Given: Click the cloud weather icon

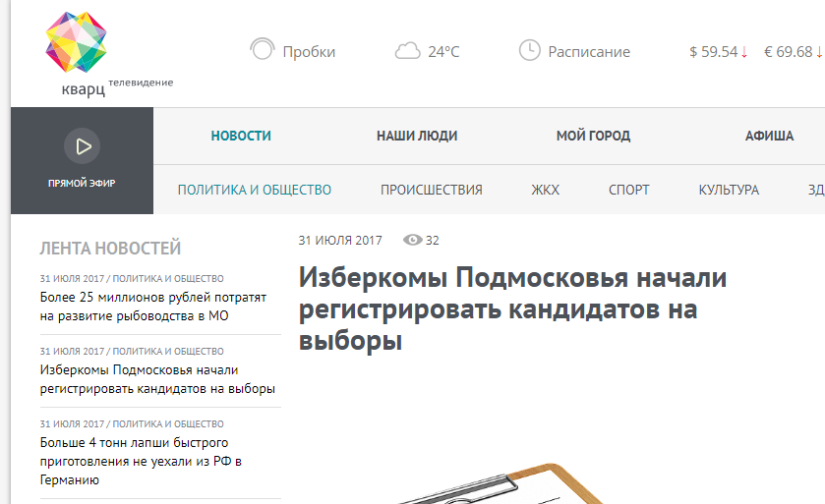Looking at the screenshot, I should pyautogui.click(x=407, y=51).
